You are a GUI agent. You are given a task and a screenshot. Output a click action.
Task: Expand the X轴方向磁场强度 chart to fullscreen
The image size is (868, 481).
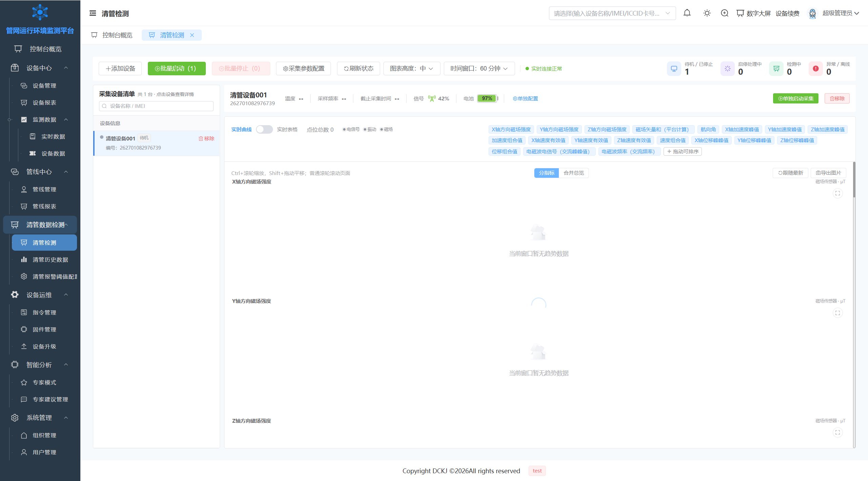837,193
